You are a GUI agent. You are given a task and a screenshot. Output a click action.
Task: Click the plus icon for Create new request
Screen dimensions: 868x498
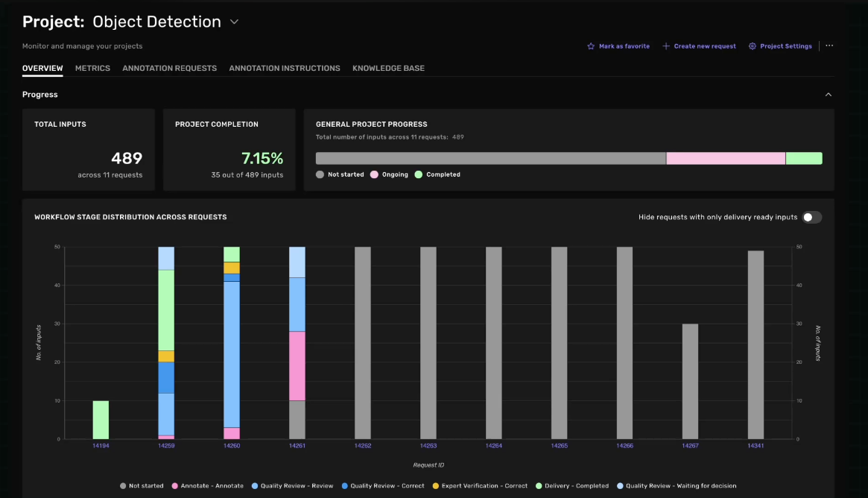666,46
